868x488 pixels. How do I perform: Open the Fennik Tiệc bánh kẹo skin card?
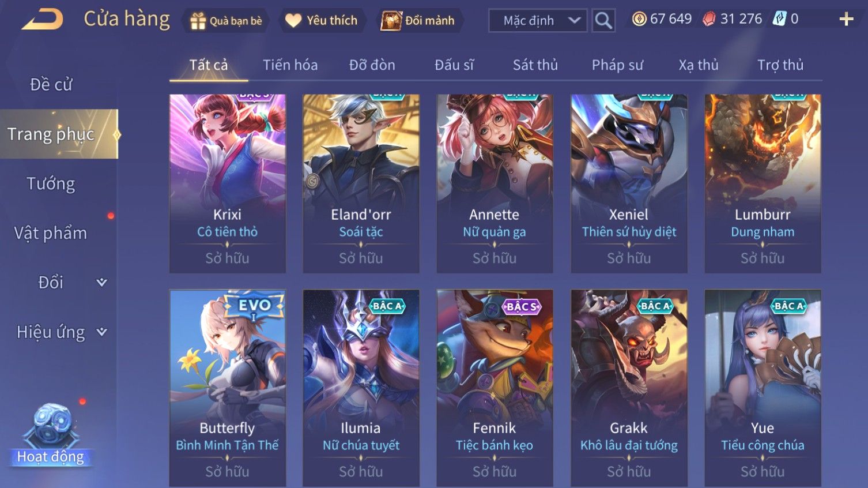495,388
